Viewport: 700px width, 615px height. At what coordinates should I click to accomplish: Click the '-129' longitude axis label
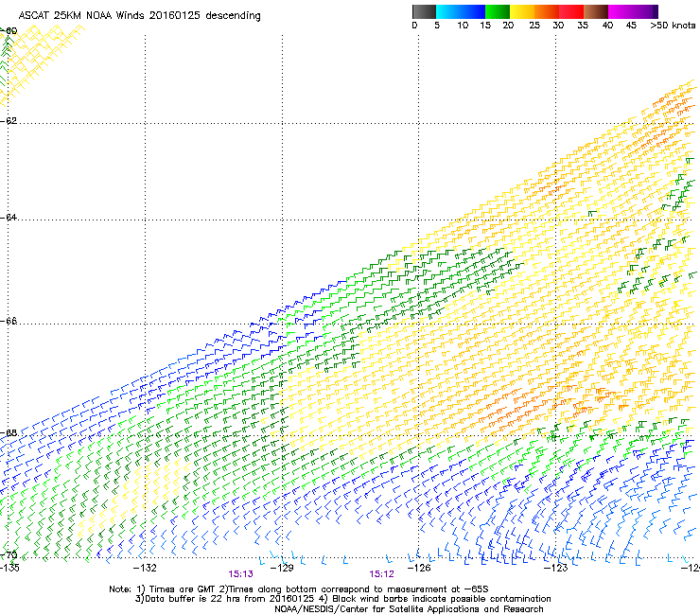[x=282, y=568]
